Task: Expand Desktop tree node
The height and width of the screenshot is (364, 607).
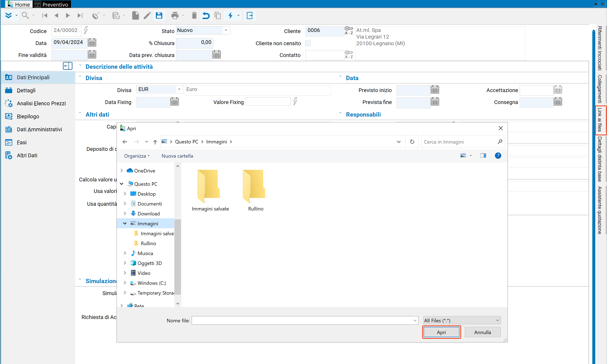Action: (125, 194)
